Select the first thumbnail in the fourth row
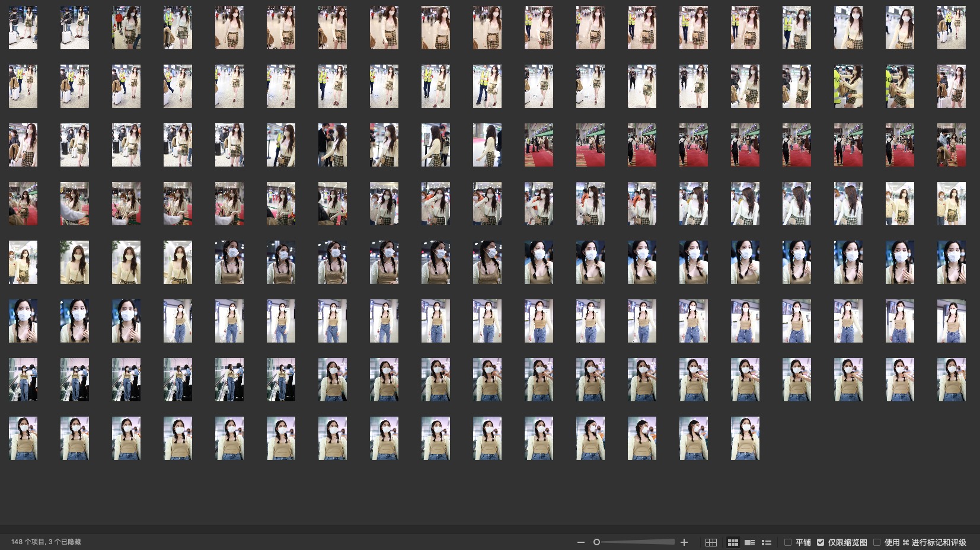Screen dimensions: 980x550 click(x=23, y=204)
